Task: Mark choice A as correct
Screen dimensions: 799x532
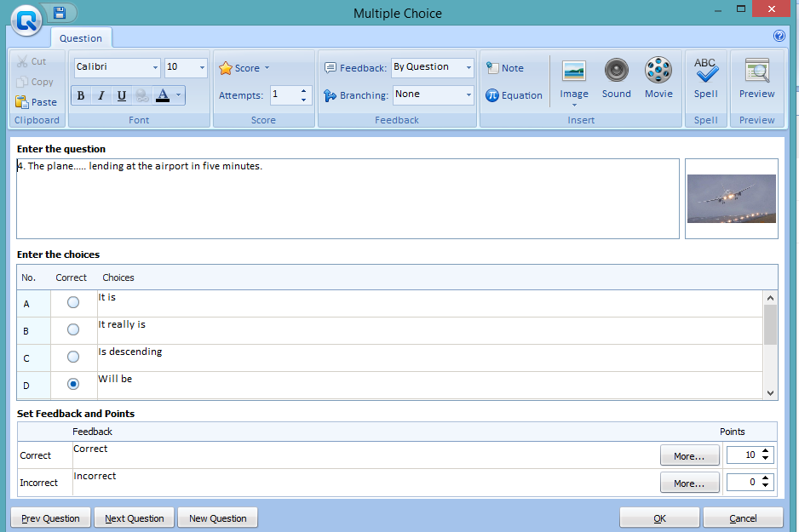Action: pos(73,302)
